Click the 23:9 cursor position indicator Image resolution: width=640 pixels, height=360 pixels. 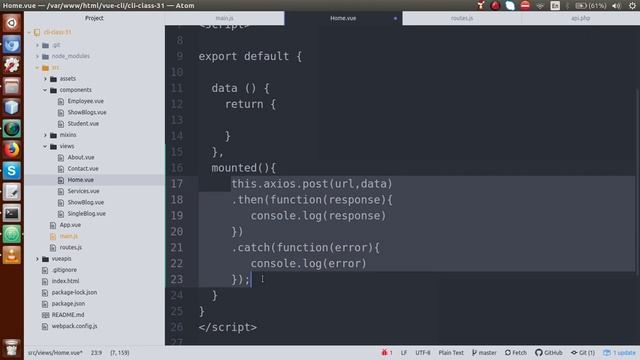pos(96,352)
